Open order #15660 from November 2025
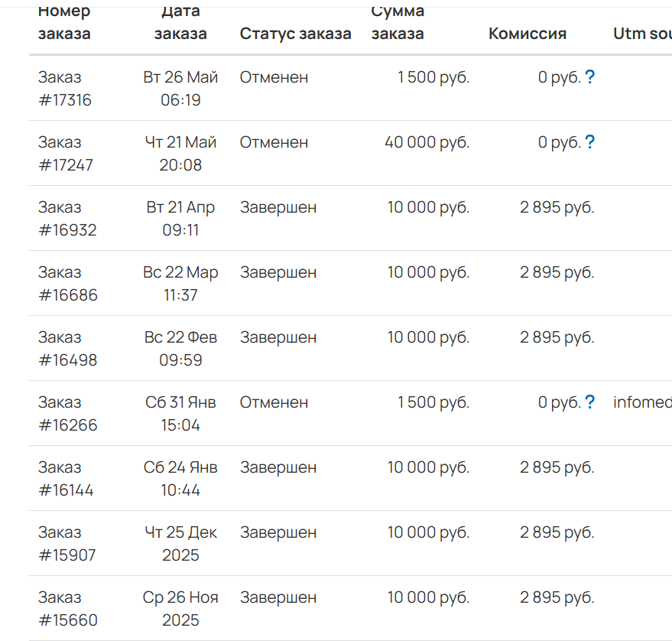 [x=68, y=609]
